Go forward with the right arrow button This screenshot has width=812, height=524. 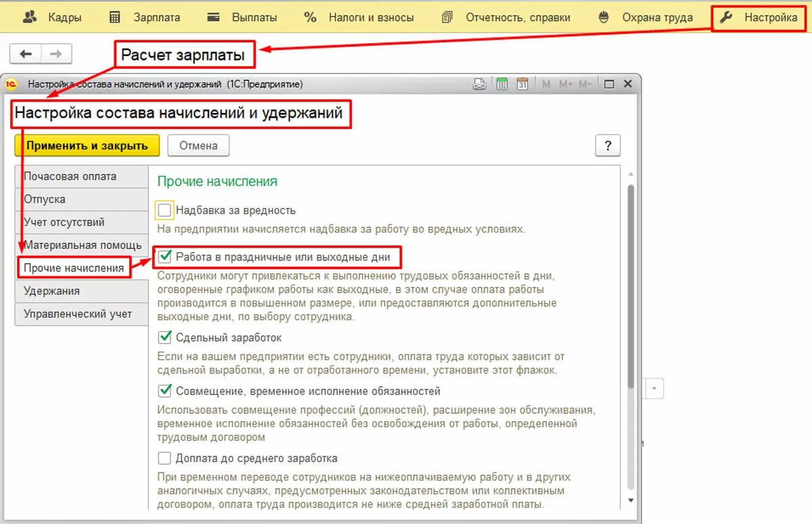pos(57,54)
